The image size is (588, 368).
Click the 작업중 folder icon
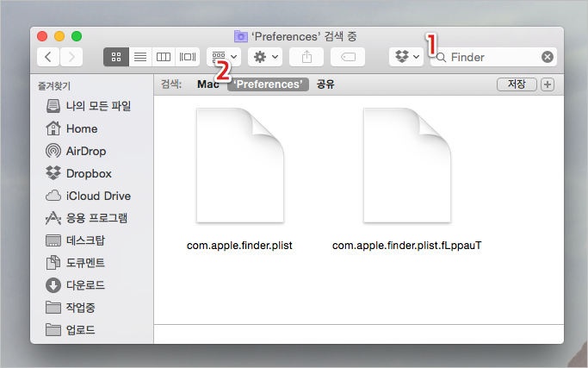click(x=53, y=308)
